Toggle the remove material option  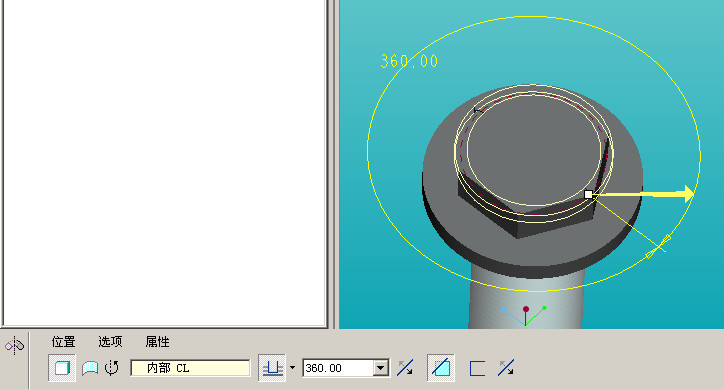click(441, 368)
